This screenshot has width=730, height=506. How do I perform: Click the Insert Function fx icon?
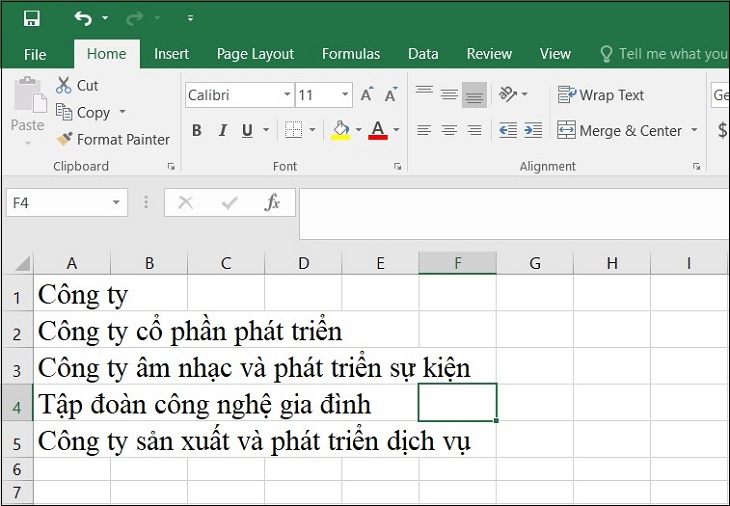[x=272, y=202]
